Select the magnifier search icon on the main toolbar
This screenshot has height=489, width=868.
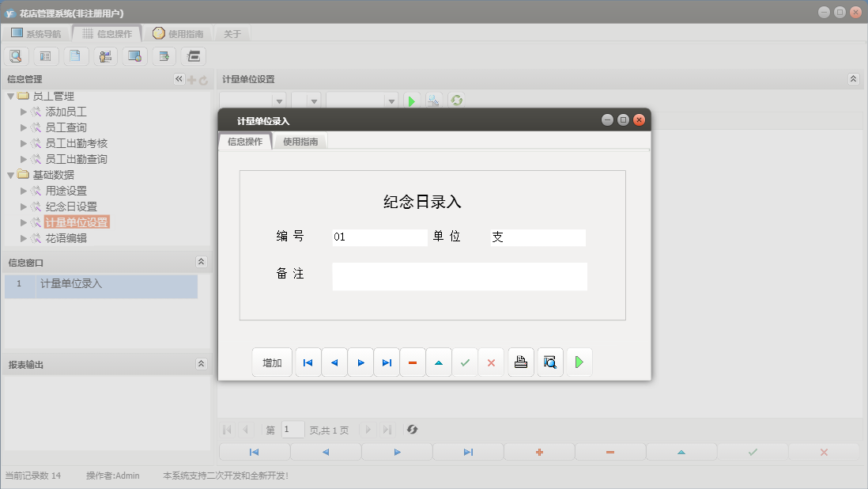(16, 55)
